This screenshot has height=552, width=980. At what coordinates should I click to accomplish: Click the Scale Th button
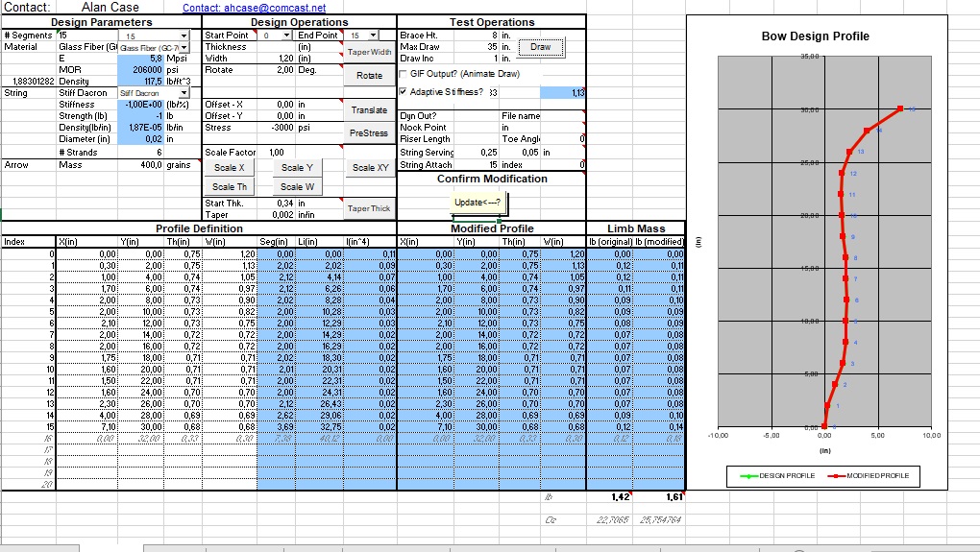pos(230,187)
